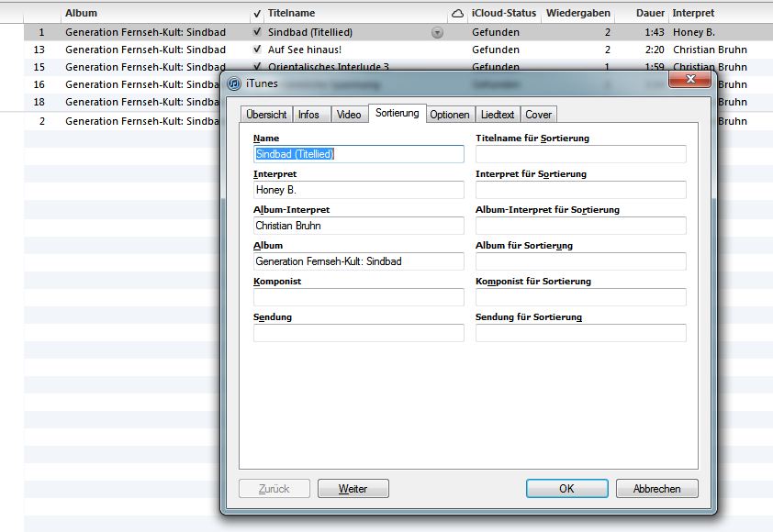Click the iTunes icon in dialog title bar

(234, 83)
